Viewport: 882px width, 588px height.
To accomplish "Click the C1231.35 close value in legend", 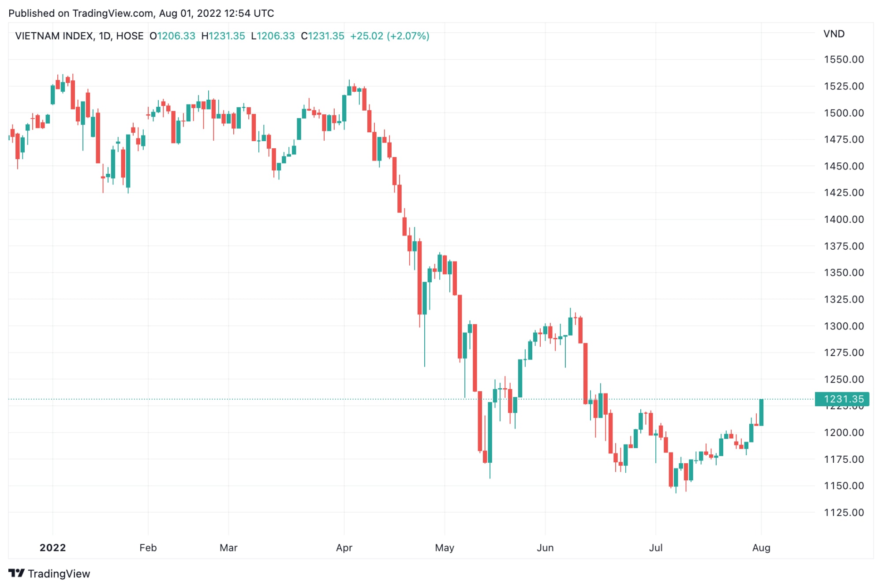I will pos(322,36).
